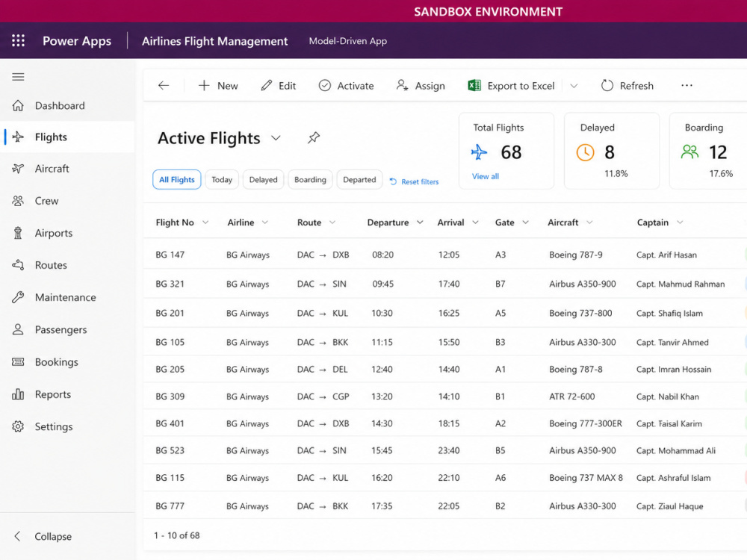Viewport: 747px width, 560px height.
Task: Click the Bookings ticket icon
Action: pos(18,362)
